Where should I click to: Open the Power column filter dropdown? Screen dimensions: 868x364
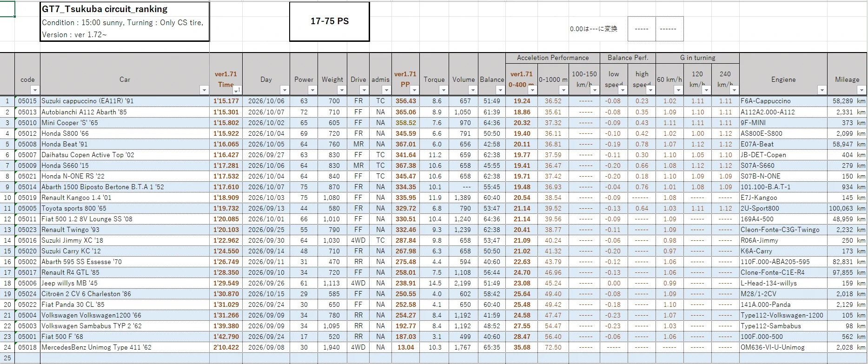[312, 90]
